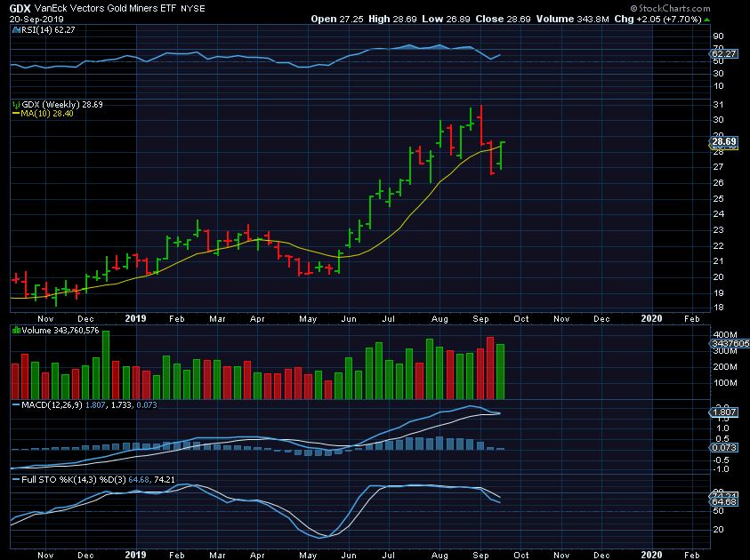Image resolution: width=750 pixels, height=560 pixels.
Task: Click the blue MACD(12,26,9) legend line marker
Action: point(16,405)
